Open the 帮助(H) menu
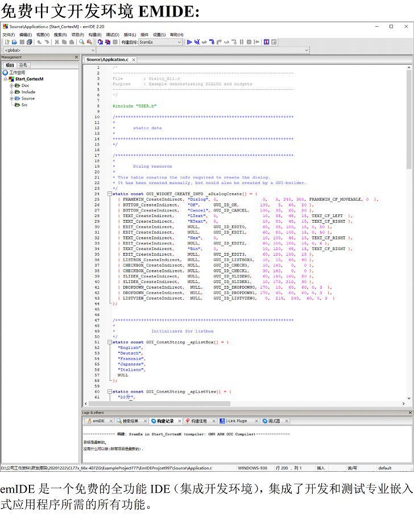414x532 pixels. pyautogui.click(x=176, y=35)
